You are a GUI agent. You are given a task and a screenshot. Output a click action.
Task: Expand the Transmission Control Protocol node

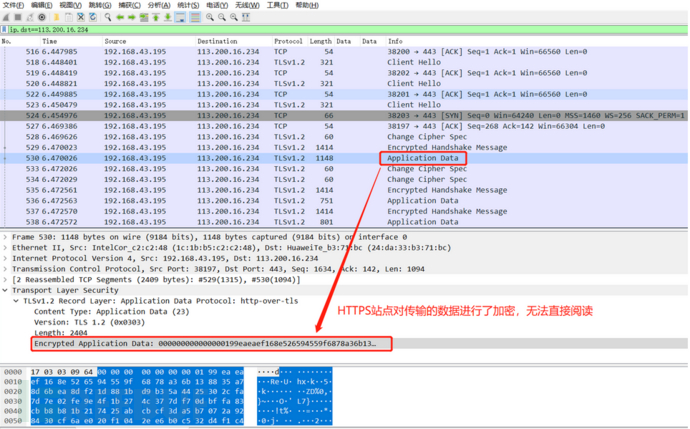[5, 267]
